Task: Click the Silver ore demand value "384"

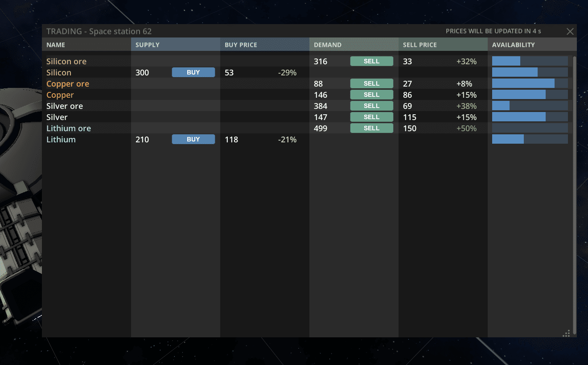Action: [x=321, y=106]
